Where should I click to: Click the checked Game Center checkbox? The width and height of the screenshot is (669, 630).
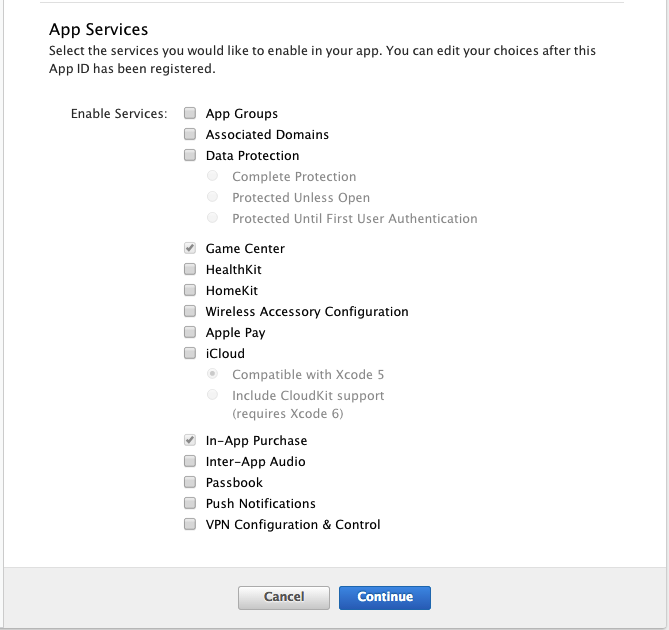[190, 248]
